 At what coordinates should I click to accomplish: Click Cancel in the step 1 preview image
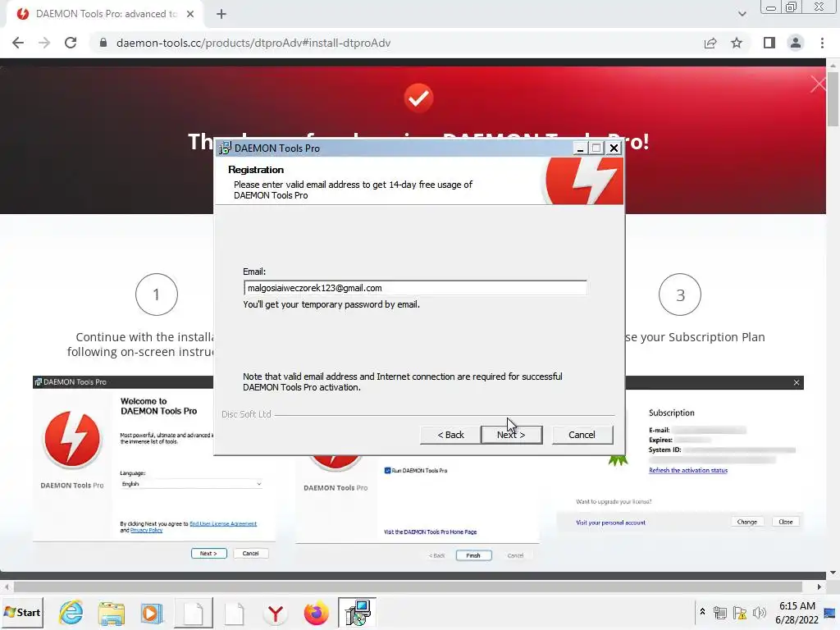tap(250, 554)
